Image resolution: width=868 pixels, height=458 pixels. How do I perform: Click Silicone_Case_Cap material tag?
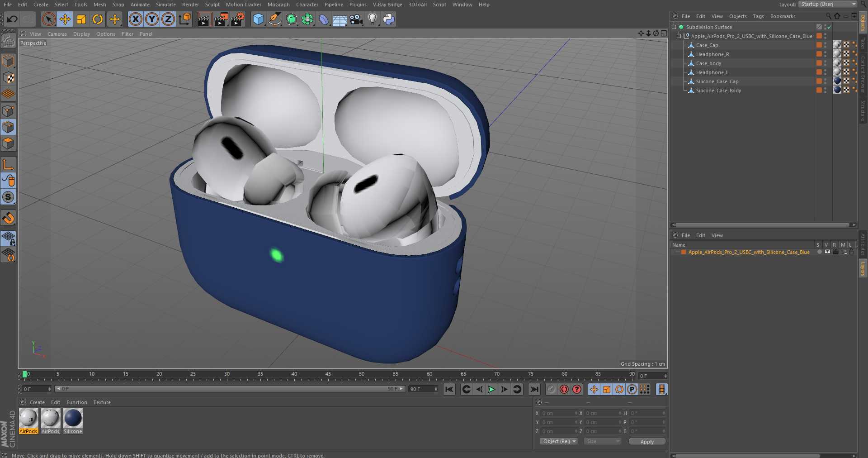pos(837,81)
